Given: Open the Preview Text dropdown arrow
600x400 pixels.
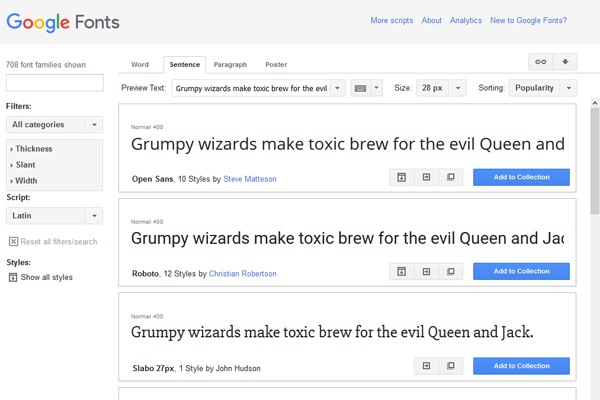Looking at the screenshot, I should point(338,88).
